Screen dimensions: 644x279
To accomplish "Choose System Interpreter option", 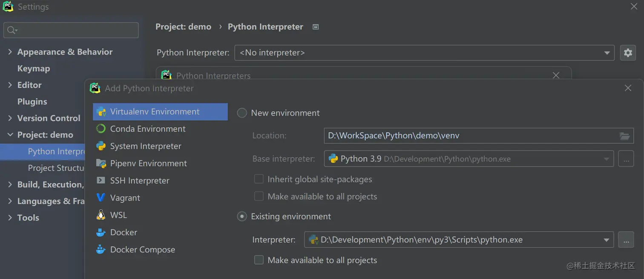I will 145,146.
